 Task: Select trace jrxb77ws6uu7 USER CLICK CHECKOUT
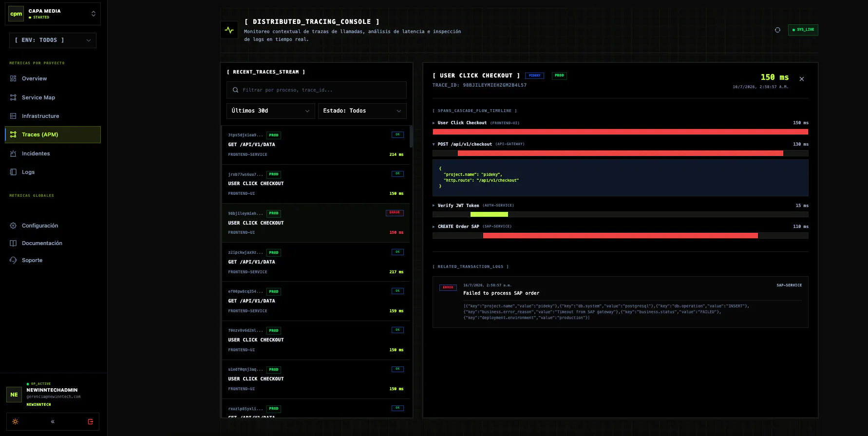[x=316, y=184]
